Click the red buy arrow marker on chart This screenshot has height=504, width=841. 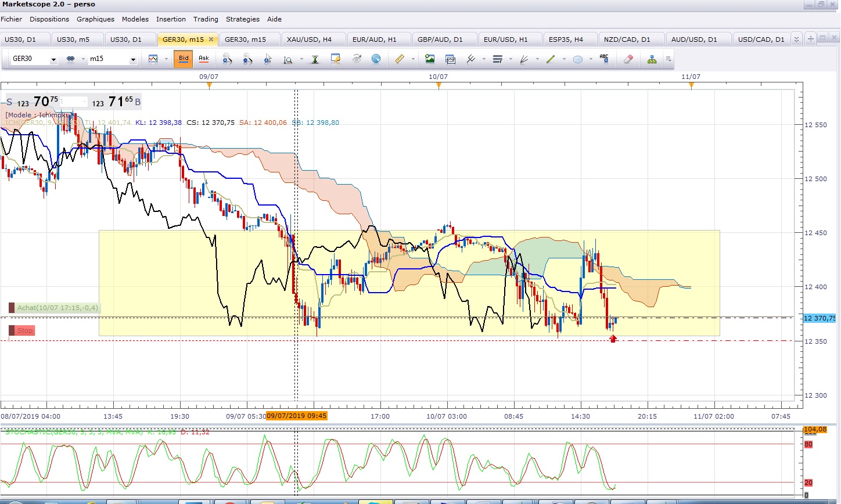(613, 339)
